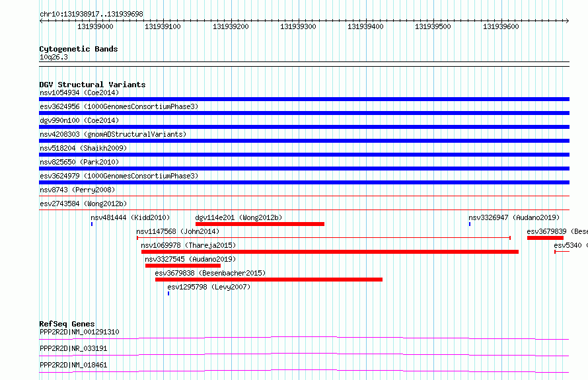This screenshot has width=588, height=380.
Task: Click the PPP2R2D|NM_018461 gene label
Action: click(x=73, y=365)
